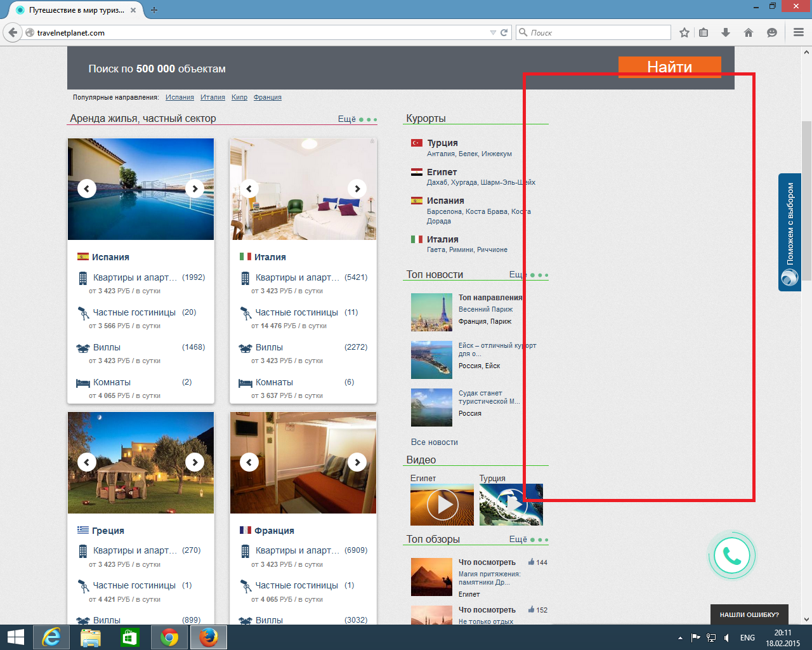
Task: Reload the page with the refresh icon
Action: pos(504,32)
